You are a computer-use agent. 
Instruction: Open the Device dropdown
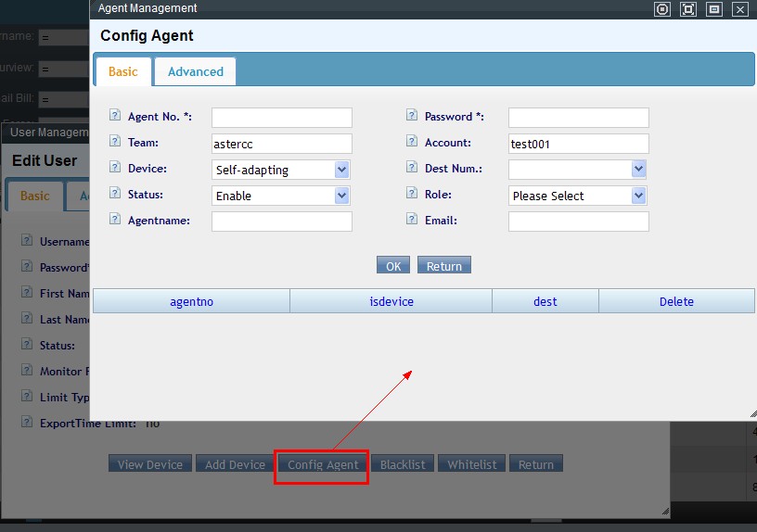point(341,170)
